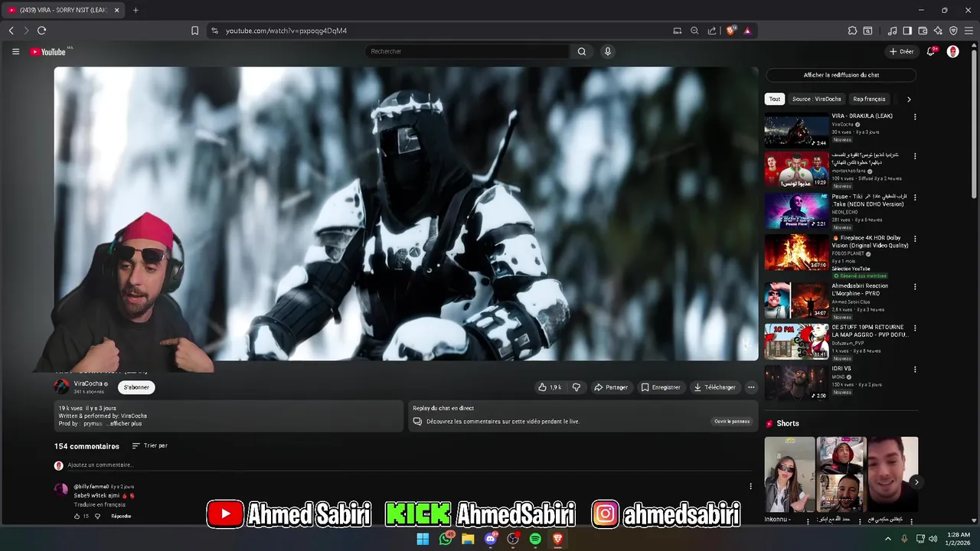The height and width of the screenshot is (551, 980).
Task: Open menu for @billy.famma0 comment
Action: coord(750,486)
